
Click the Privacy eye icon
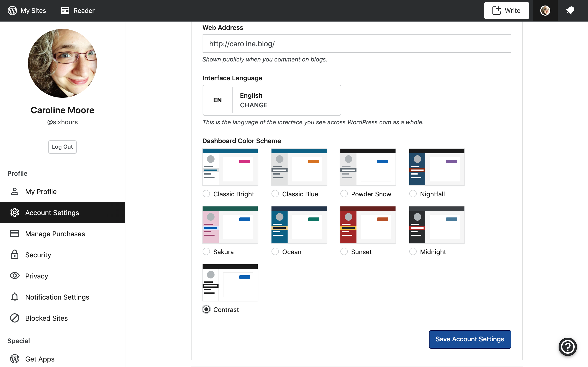click(x=15, y=276)
